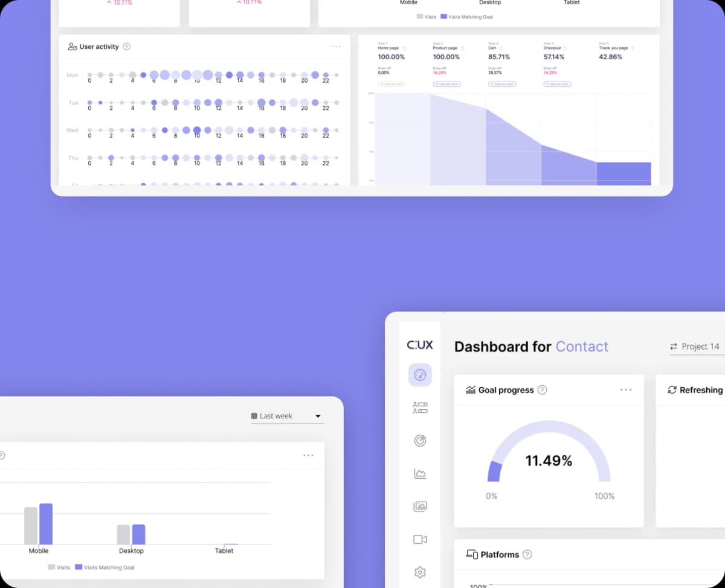Viewport: 725px width, 588px height.
Task: Click the user segments sidebar icon
Action: click(420, 408)
